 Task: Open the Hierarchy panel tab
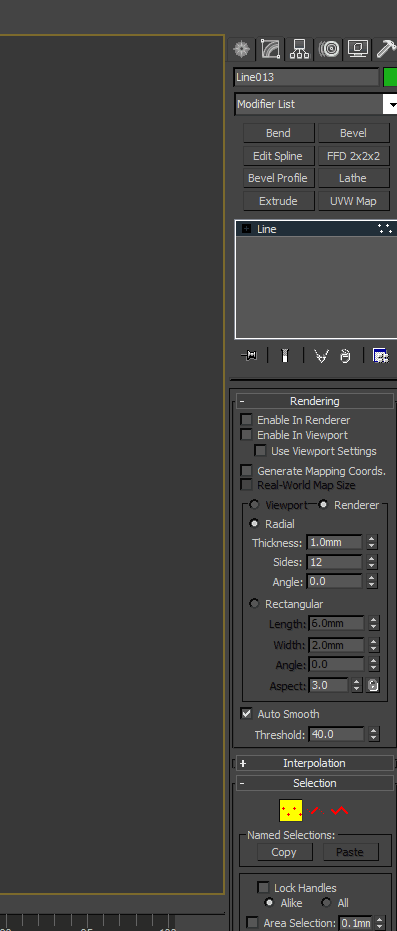pos(299,49)
